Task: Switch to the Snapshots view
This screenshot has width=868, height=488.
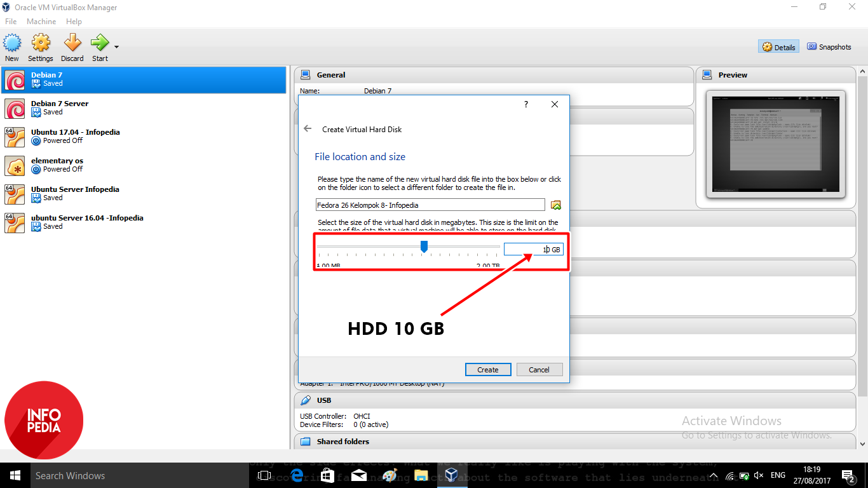Action: point(829,47)
